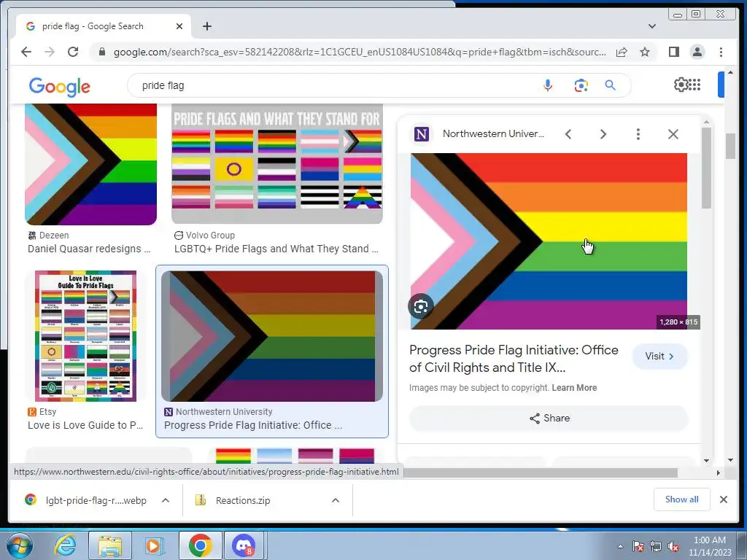Open 'LGBTQ+ Pride Flags and What They Stand' link

click(276, 249)
